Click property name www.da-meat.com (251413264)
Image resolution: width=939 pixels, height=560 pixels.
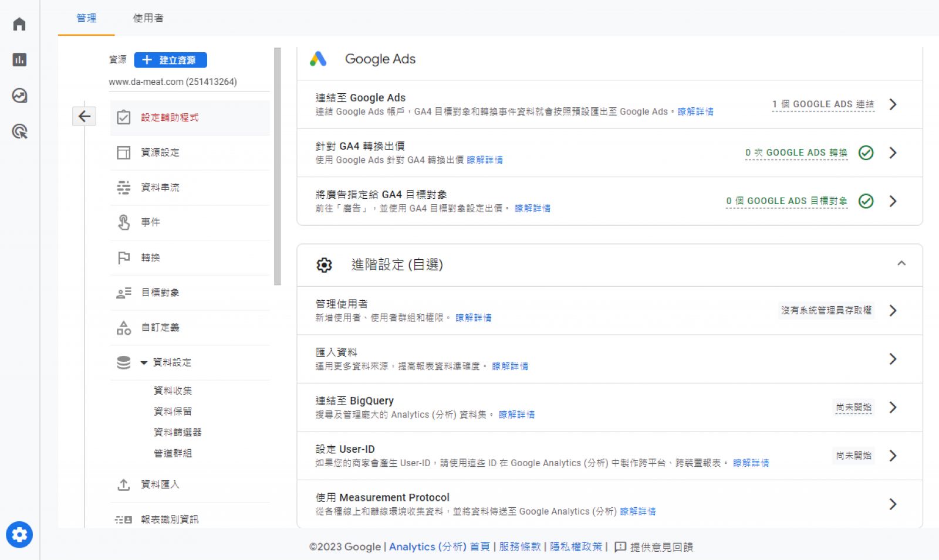pyautogui.click(x=173, y=82)
